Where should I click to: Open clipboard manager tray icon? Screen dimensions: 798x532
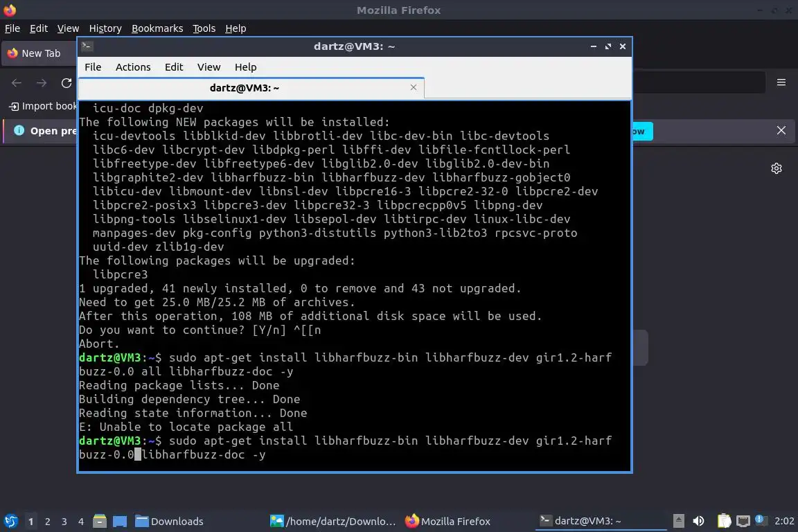coord(724,521)
